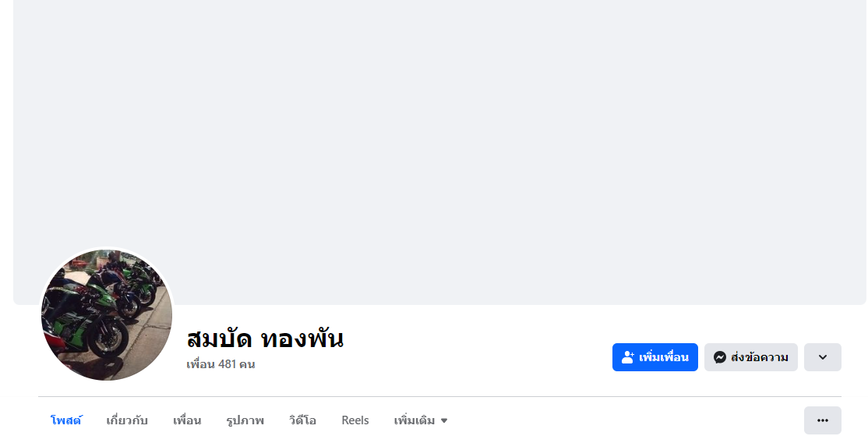Open the Reels tab
This screenshot has height=436, width=868.
point(355,420)
